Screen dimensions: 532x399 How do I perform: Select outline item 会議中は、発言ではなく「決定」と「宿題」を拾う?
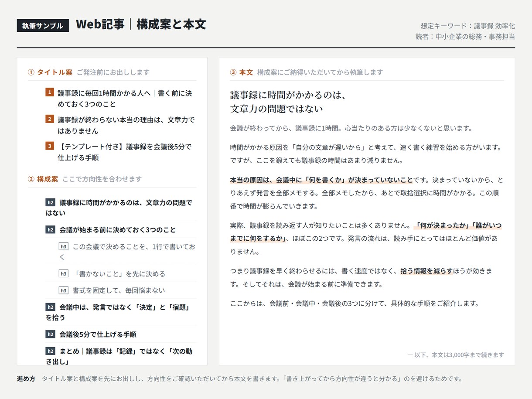point(121,312)
